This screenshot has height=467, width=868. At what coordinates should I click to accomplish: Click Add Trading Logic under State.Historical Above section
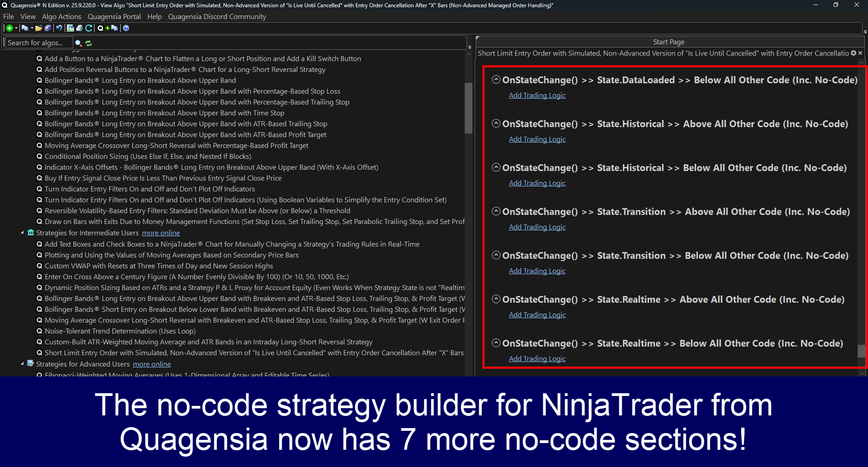pos(537,139)
